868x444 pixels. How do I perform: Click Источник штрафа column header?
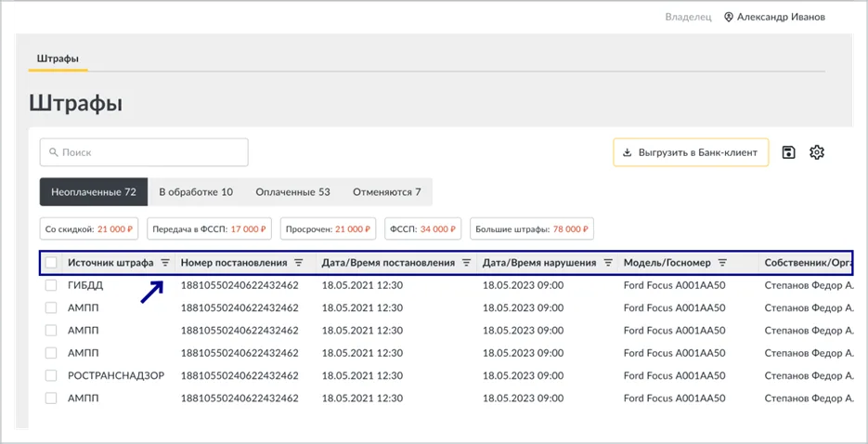tap(110, 263)
